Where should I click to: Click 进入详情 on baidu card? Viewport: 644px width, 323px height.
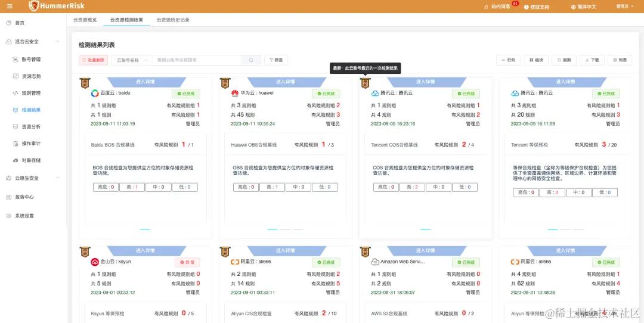[145, 82]
